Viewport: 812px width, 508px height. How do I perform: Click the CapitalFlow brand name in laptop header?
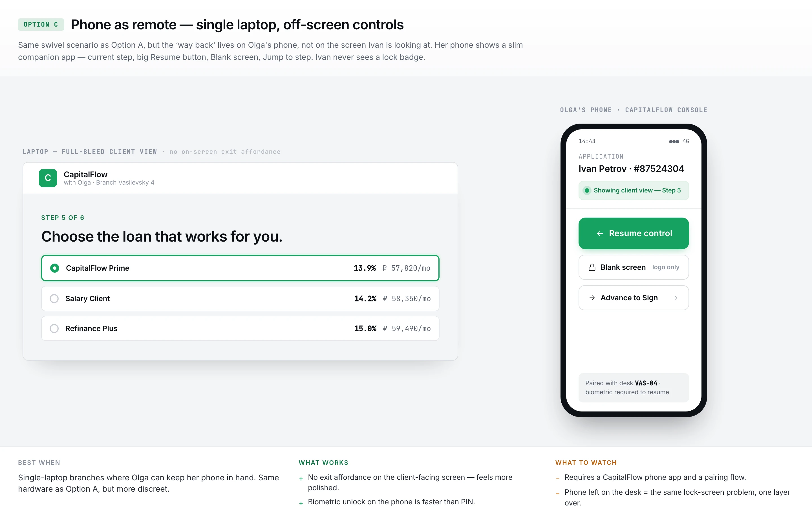[85, 174]
